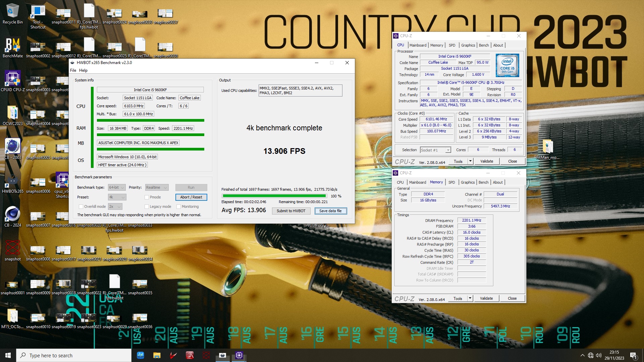
Task: Click the benchmark progress bar
Action: click(x=274, y=196)
